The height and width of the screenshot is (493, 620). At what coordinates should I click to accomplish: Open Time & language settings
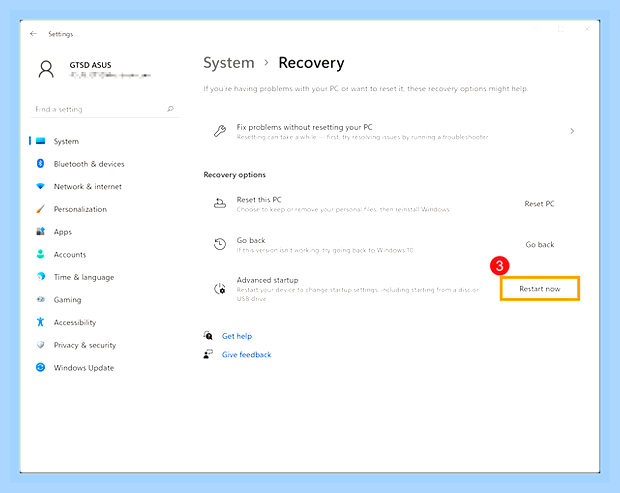[x=84, y=277]
